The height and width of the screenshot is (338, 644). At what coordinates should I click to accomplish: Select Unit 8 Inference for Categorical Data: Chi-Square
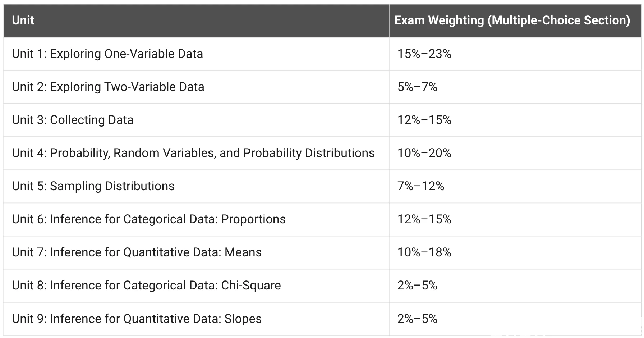[x=146, y=286]
